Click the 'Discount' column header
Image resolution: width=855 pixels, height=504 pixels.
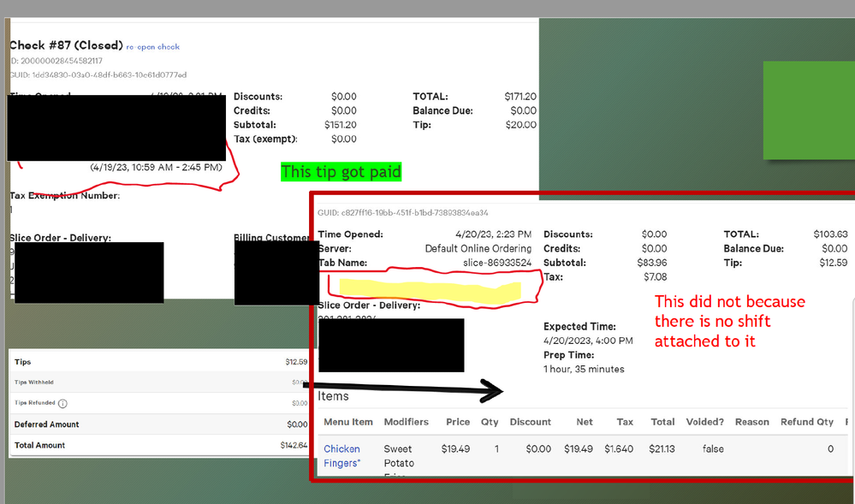(x=530, y=422)
